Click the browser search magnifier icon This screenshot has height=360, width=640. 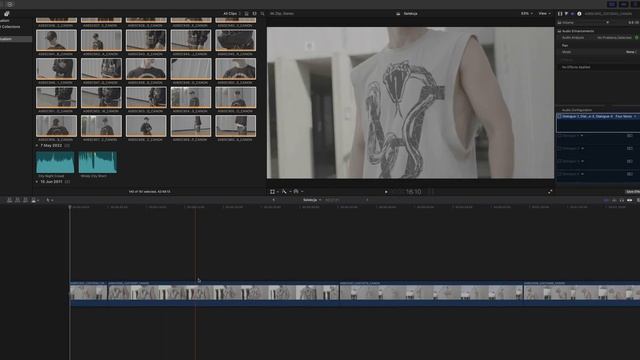262,13
